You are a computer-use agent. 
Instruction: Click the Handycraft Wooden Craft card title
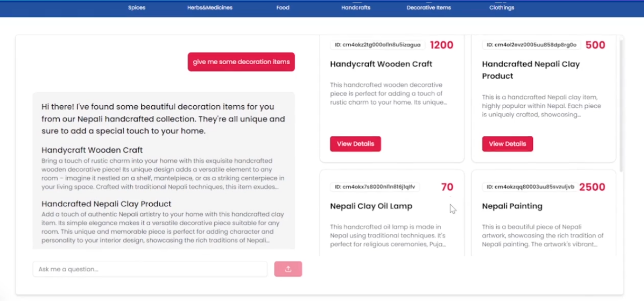pyautogui.click(x=381, y=64)
